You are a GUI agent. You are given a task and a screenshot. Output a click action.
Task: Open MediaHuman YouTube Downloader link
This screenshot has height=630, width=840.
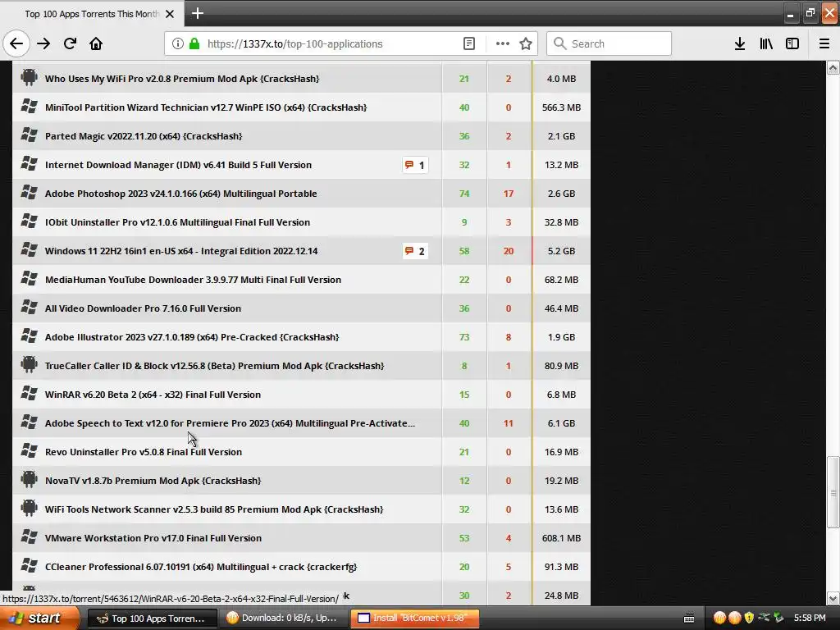193,280
